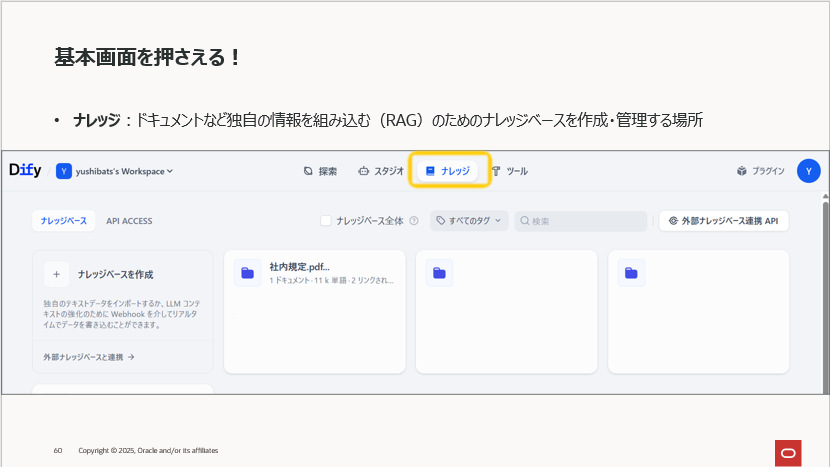
Task: Select the ナレッジ (Knowledge) nav tab
Action: click(x=448, y=171)
